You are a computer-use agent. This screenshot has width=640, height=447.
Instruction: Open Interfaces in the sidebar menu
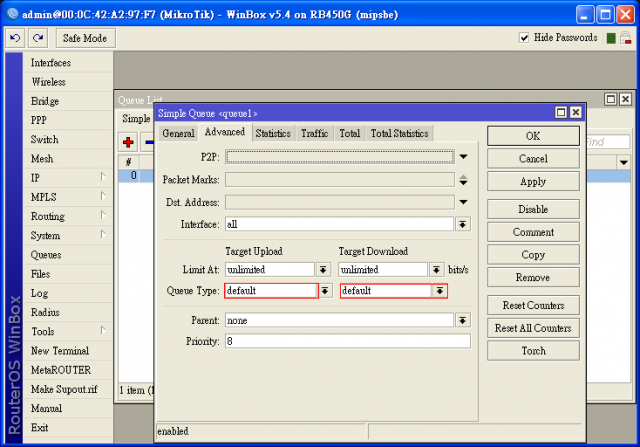pyautogui.click(x=51, y=63)
